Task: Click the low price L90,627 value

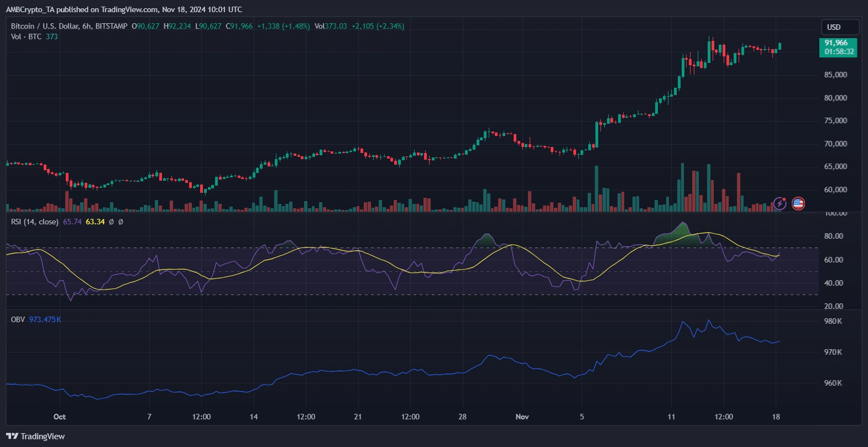Action: point(208,26)
